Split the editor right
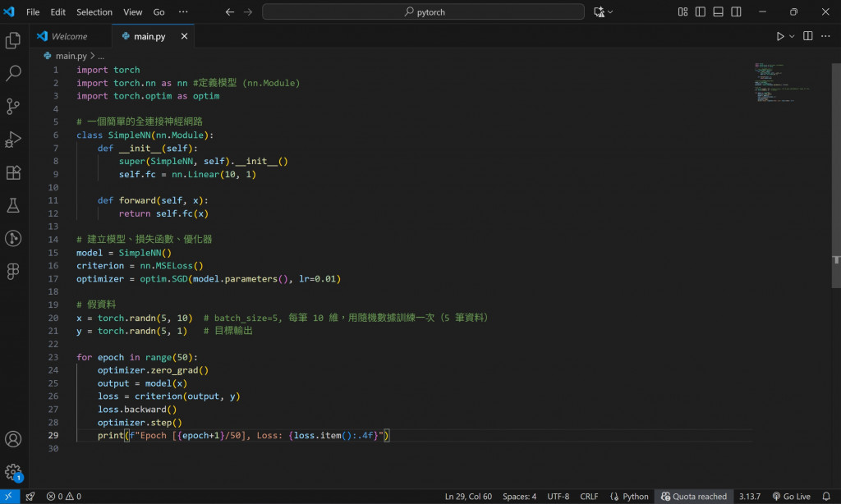The width and height of the screenshot is (841, 504). click(x=808, y=36)
